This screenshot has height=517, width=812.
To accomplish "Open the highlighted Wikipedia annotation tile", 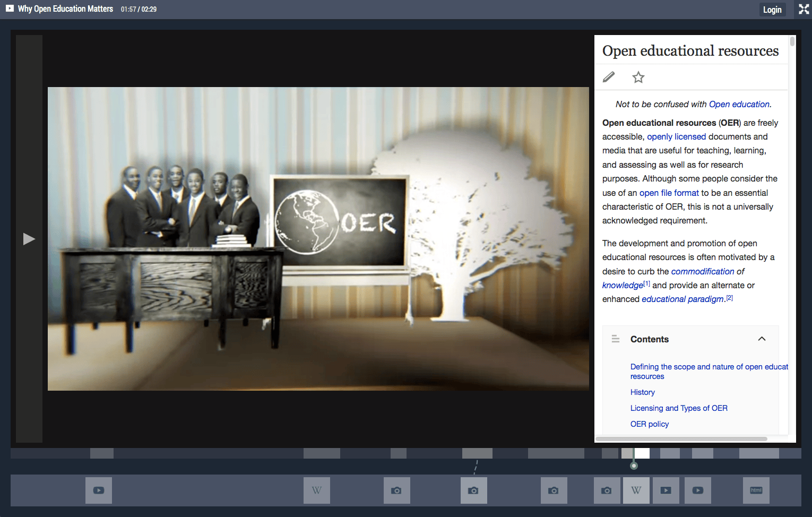I will click(x=636, y=490).
